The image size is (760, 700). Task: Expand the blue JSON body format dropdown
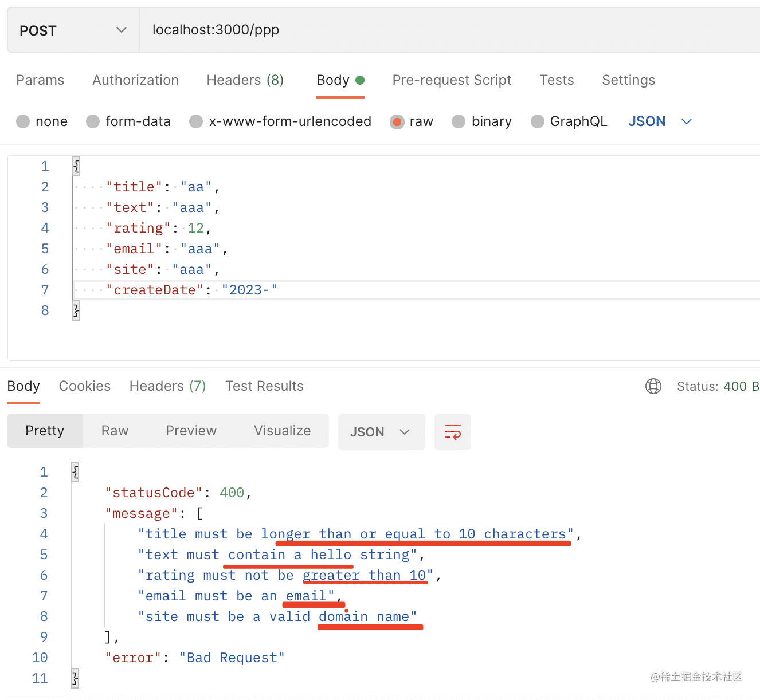[660, 121]
